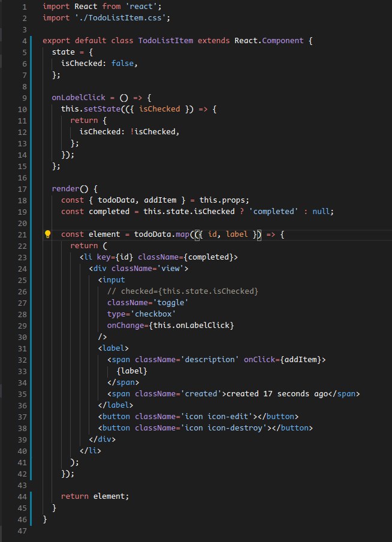Click the "extends" keyword on line 4
The width and height of the screenshot is (392, 542).
[x=213, y=41]
